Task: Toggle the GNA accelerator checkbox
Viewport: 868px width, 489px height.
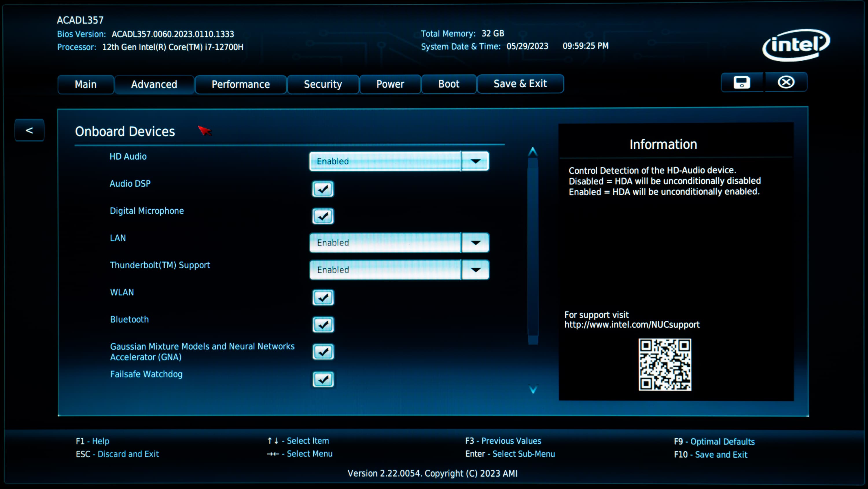Action: (x=323, y=352)
